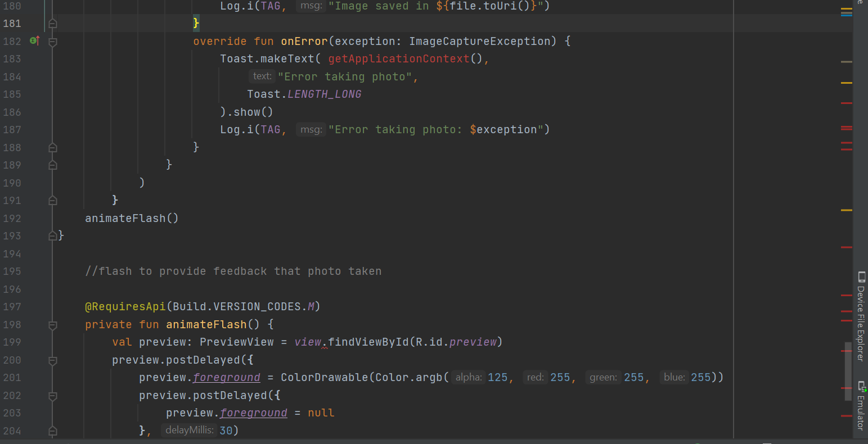Collapse the animateFlash function at line 198

(x=53, y=325)
